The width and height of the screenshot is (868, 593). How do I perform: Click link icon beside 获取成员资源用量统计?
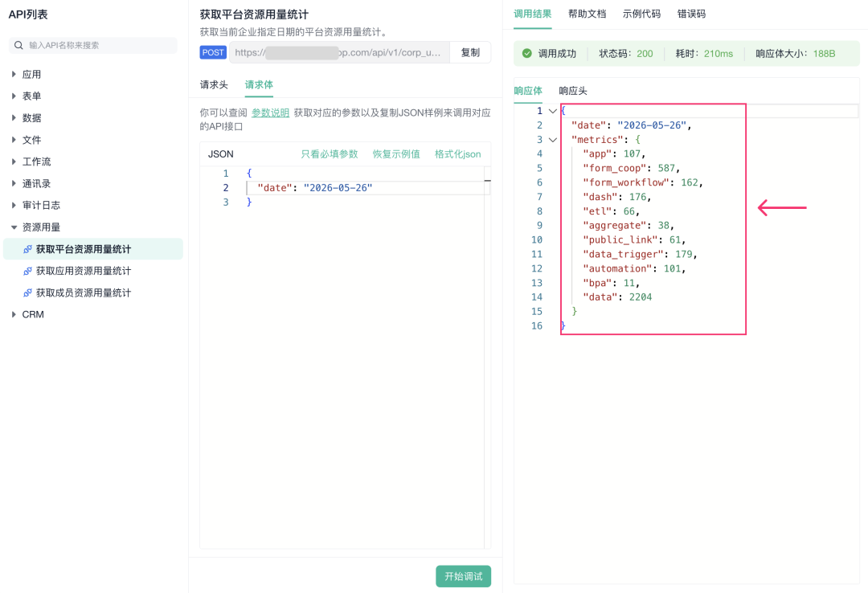(x=27, y=293)
